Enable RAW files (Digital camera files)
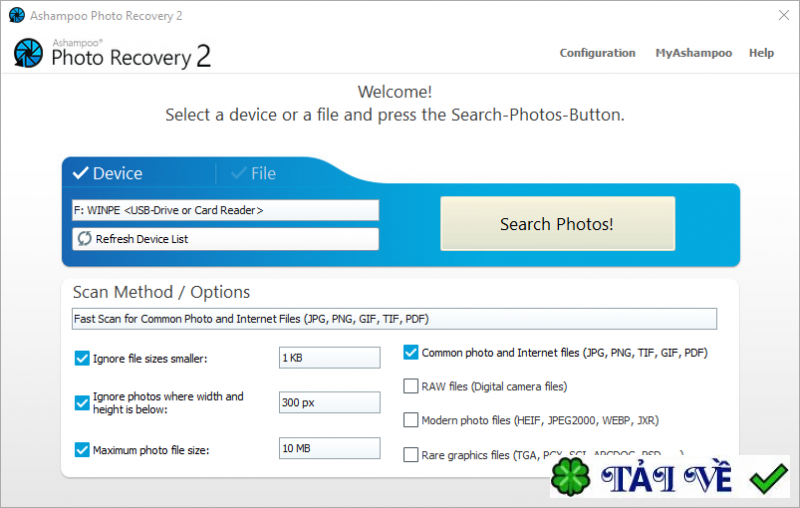 pos(411,386)
